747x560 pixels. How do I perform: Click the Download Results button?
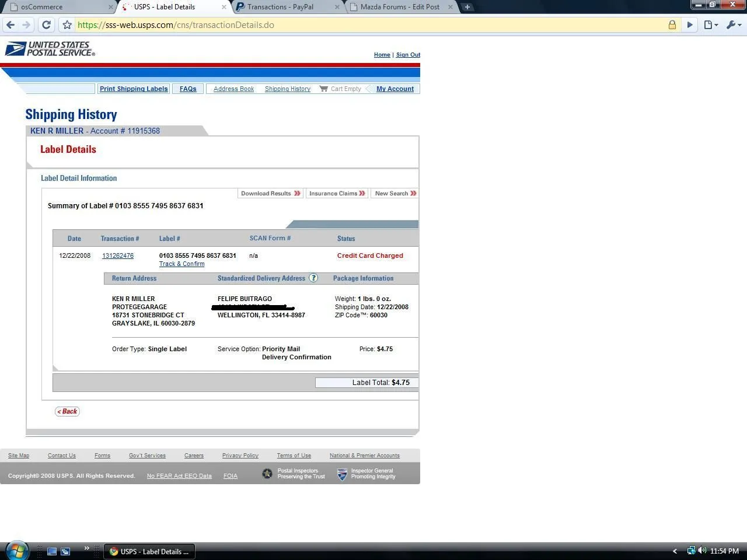coord(270,194)
